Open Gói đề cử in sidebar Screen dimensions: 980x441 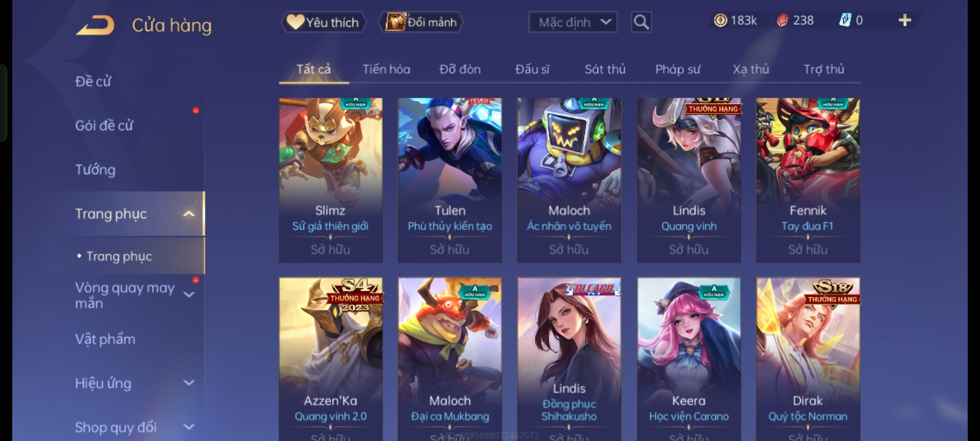pyautogui.click(x=104, y=125)
